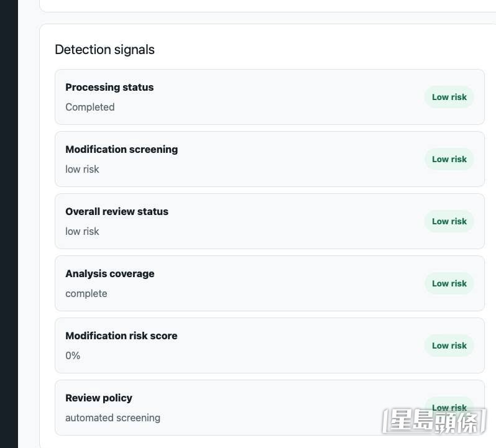The height and width of the screenshot is (448, 496).
Task: Select the Processing status card
Action: (270, 97)
